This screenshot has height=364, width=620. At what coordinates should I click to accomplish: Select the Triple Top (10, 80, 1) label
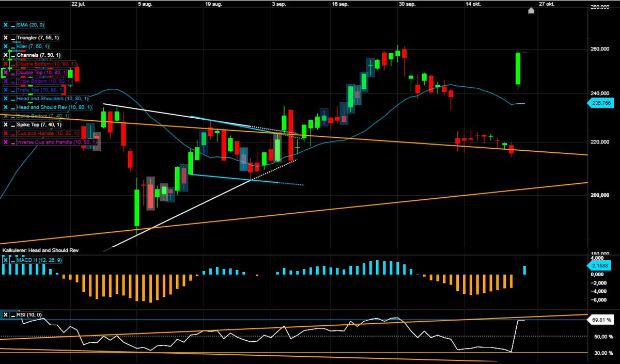point(41,90)
